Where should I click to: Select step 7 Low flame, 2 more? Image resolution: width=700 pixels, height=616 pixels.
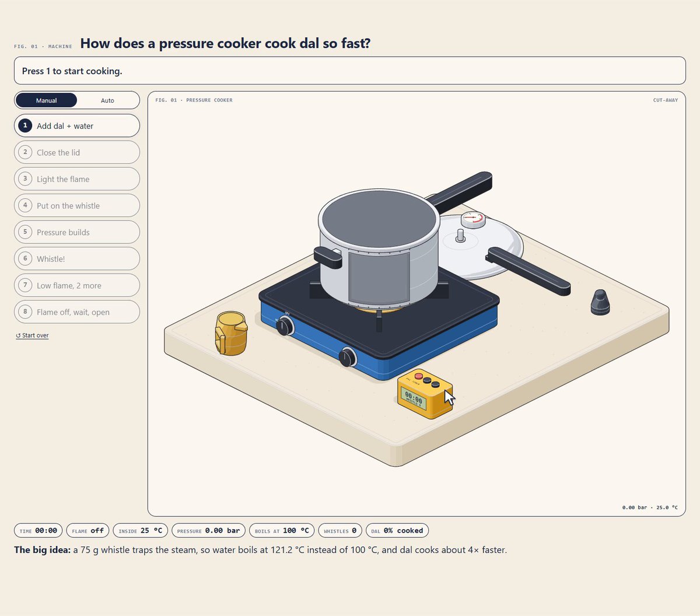click(x=77, y=285)
